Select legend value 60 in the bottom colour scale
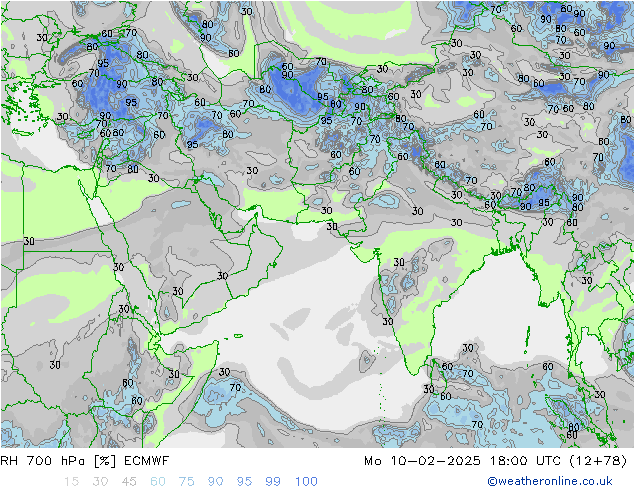Viewport: 634px width, 490px height. point(158,482)
